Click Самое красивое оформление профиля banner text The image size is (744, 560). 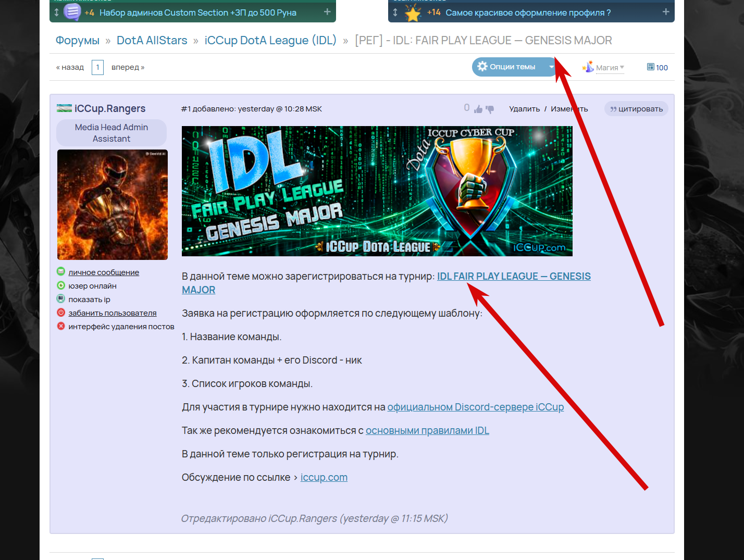point(528,13)
